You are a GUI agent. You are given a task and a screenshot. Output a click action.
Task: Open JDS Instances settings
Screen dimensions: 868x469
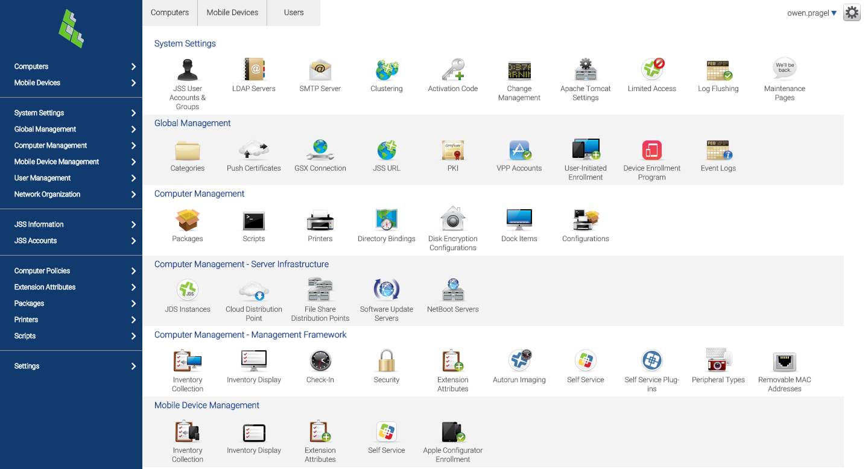188,291
